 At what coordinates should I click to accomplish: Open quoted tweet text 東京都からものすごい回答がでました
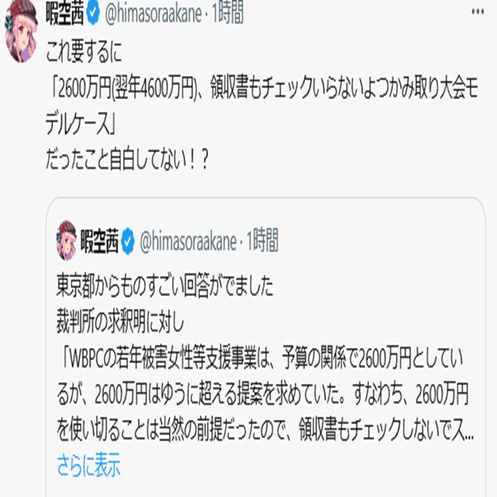click(165, 286)
